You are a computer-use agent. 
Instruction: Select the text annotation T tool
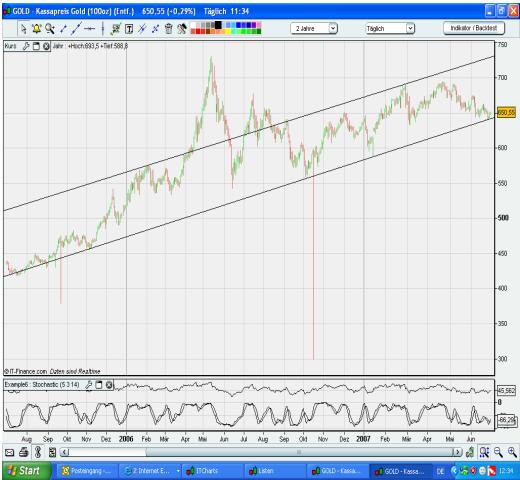click(129, 29)
